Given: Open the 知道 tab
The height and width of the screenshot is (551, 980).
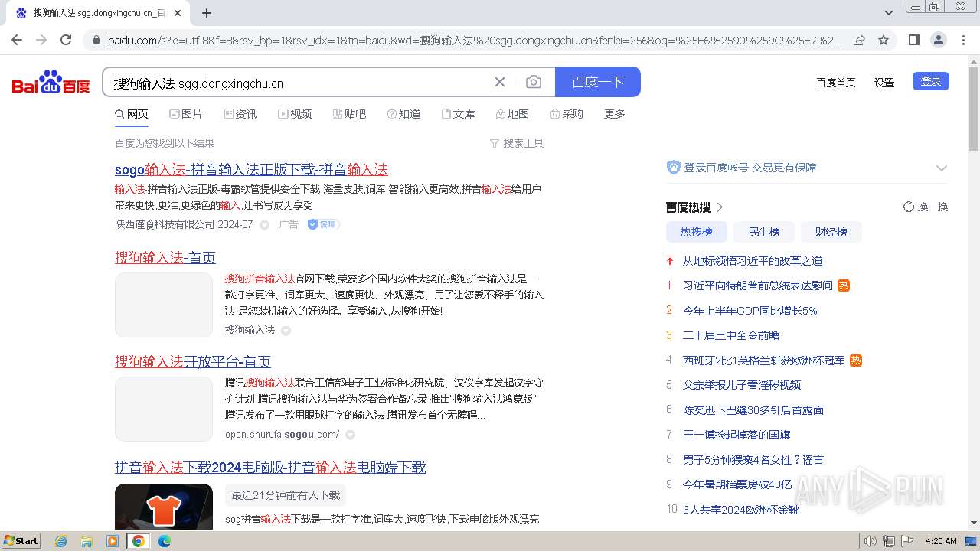Looking at the screenshot, I should pyautogui.click(x=403, y=114).
